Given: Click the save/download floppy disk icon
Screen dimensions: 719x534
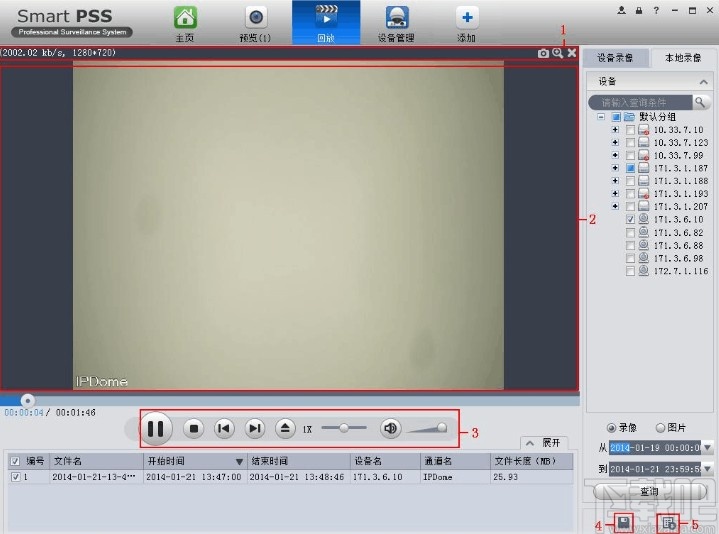Looking at the screenshot, I should point(623,523).
